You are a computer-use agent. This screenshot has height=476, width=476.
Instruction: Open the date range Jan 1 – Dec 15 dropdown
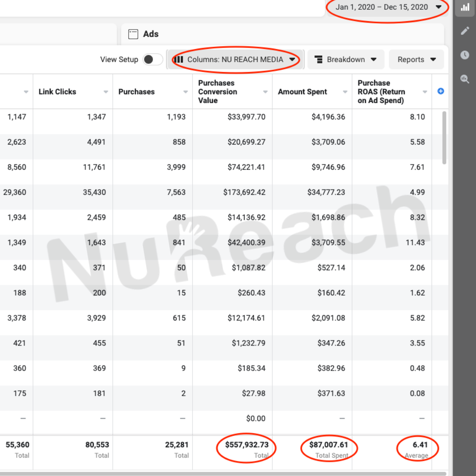tap(388, 7)
